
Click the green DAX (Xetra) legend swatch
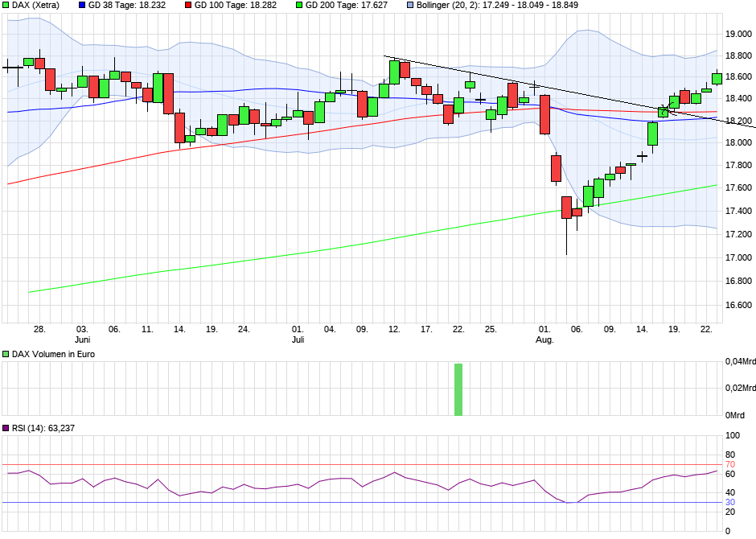tap(6, 6)
